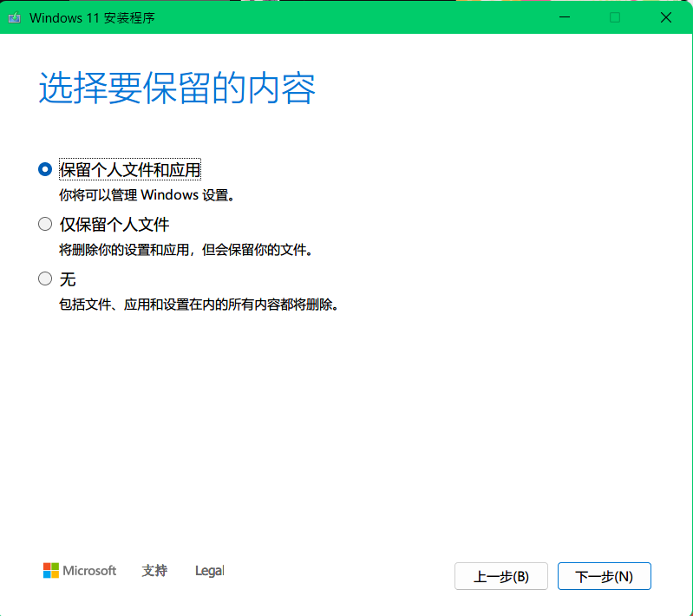Click the text "包括文件、应用和设置在内的所有内容都将删除。"

tap(199, 305)
